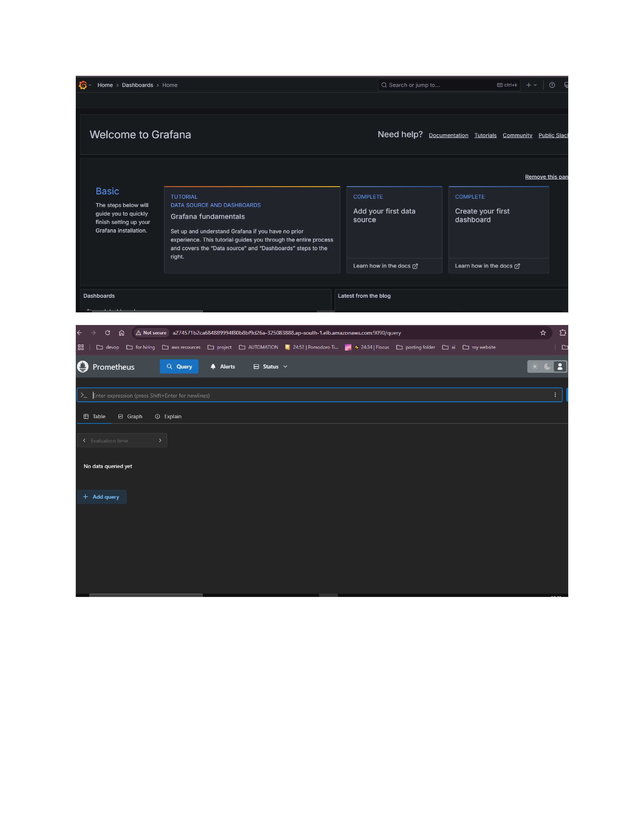Click Add query button
This screenshot has height=834, width=644.
pyautogui.click(x=102, y=497)
